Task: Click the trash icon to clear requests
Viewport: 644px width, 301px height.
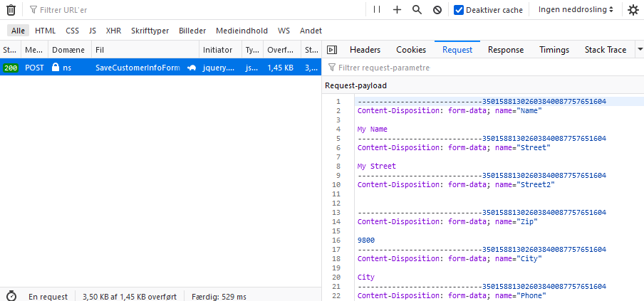Action: tap(11, 10)
